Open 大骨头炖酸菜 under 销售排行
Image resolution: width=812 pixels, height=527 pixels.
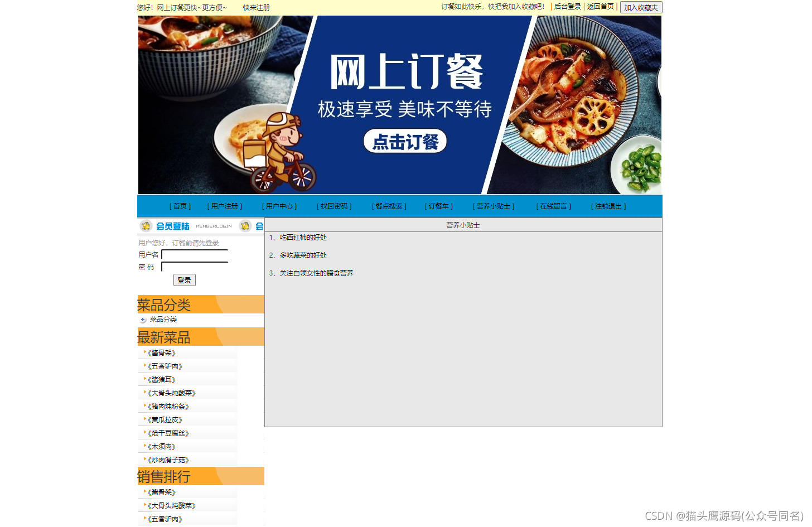(172, 506)
